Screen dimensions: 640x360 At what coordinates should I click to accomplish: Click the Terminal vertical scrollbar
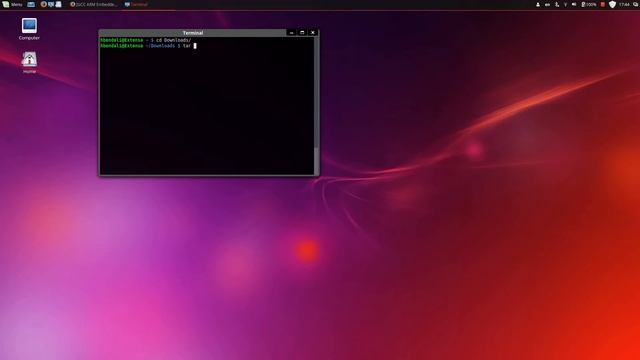pyautogui.click(x=316, y=106)
